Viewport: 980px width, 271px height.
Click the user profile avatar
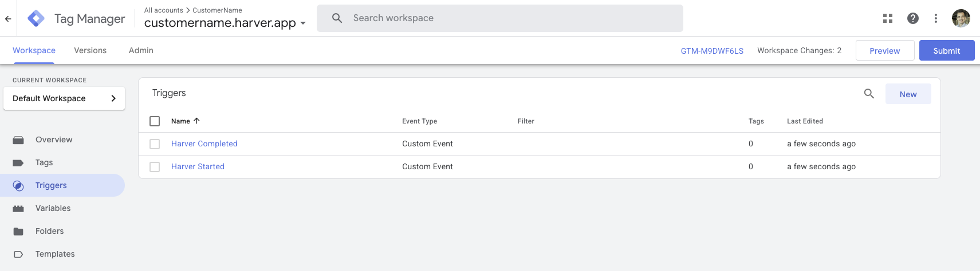[x=961, y=18]
